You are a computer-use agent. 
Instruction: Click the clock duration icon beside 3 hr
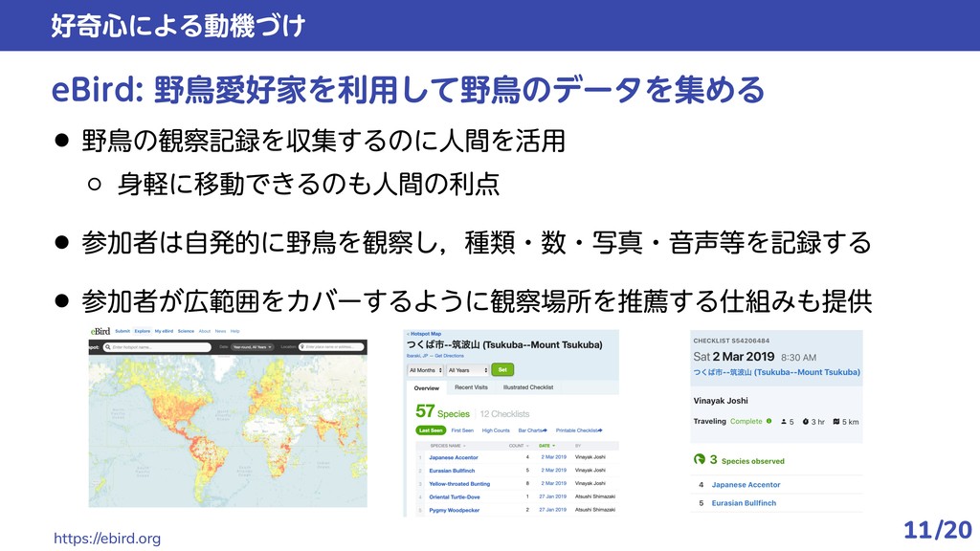[806, 422]
